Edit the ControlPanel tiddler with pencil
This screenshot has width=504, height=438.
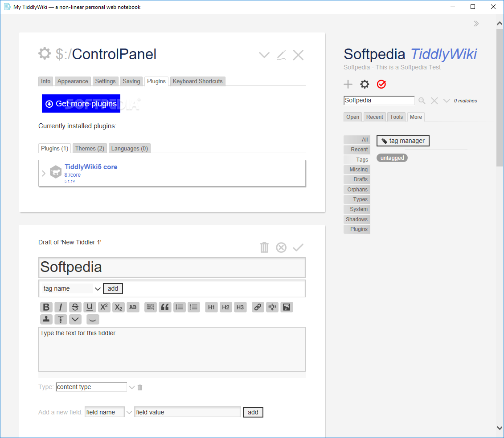[x=281, y=55]
